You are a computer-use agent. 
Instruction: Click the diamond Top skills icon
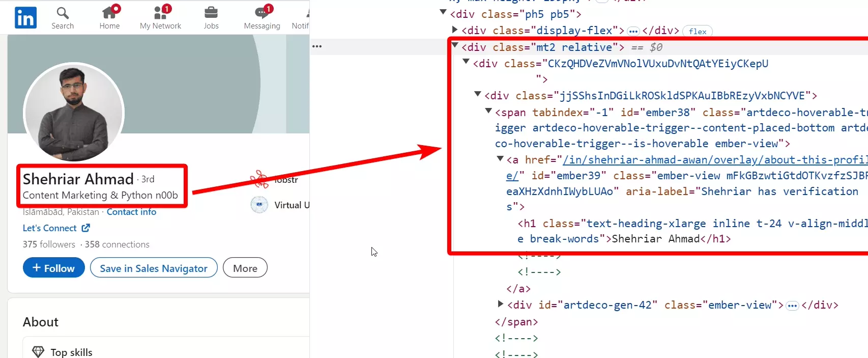(38, 352)
